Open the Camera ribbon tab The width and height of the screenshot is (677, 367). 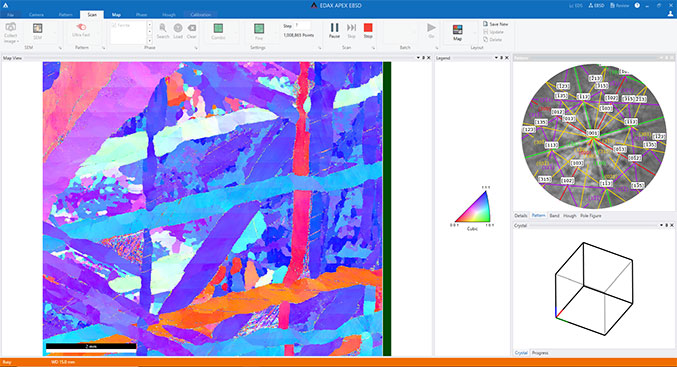tap(36, 15)
